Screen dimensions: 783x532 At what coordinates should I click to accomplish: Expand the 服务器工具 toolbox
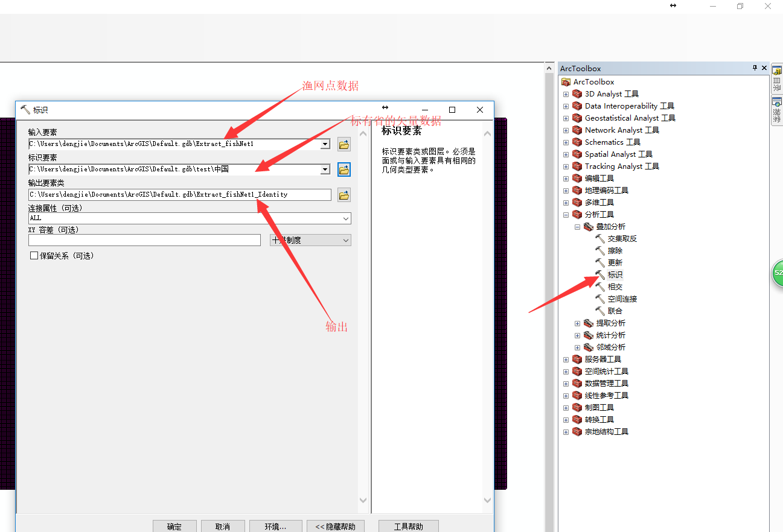pos(566,359)
